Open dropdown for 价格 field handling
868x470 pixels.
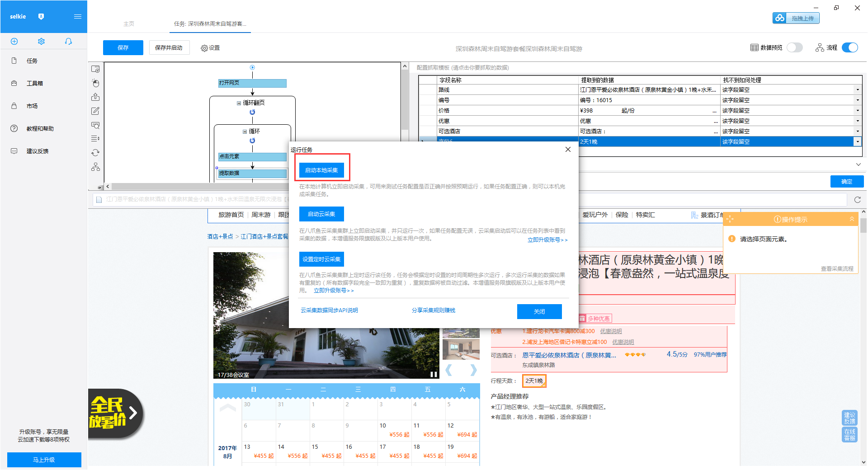coord(857,111)
